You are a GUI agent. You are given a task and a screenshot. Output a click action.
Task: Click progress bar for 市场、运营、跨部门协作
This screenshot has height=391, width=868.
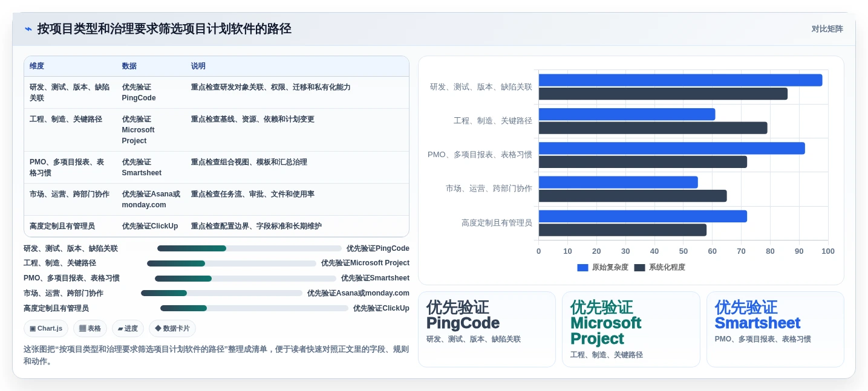[221, 293]
